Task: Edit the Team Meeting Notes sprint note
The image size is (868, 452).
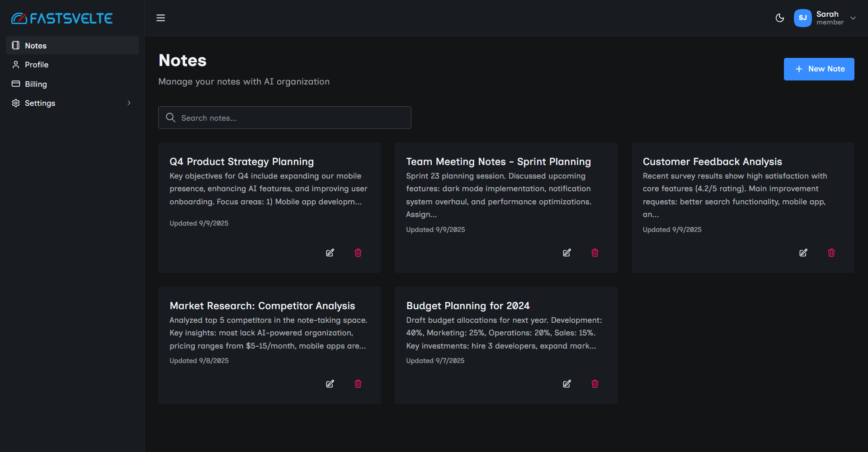Action: pos(566,253)
